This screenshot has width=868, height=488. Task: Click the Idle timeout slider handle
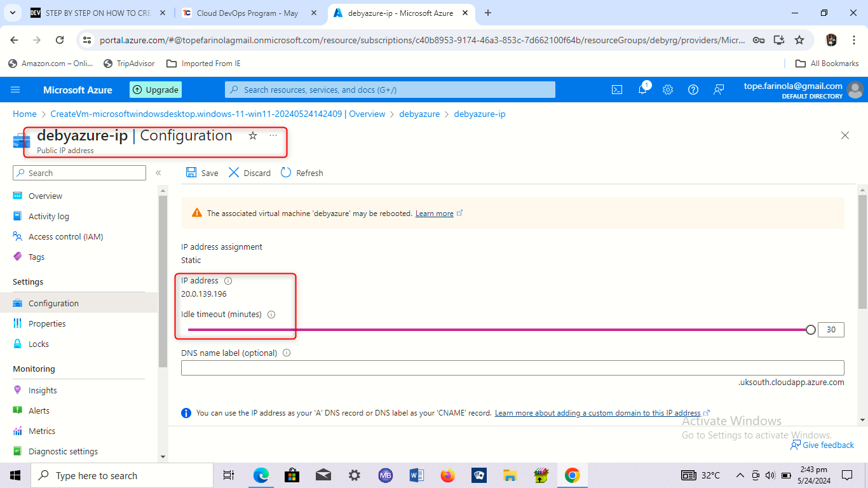(x=810, y=330)
